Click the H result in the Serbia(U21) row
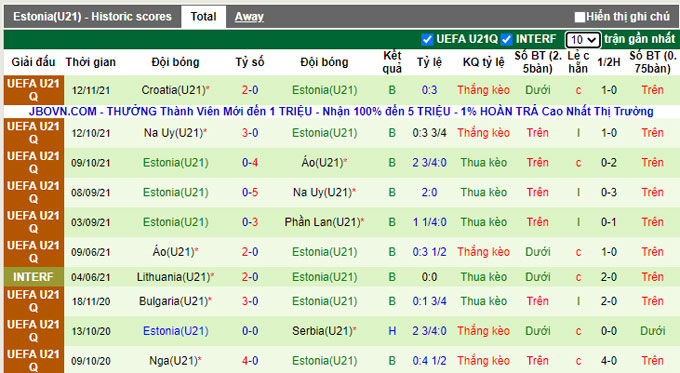The image size is (680, 373). (392, 331)
